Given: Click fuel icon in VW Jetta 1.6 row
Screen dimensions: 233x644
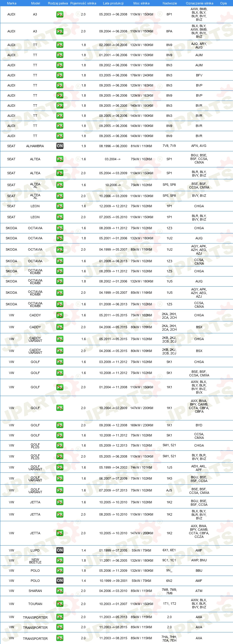Looking at the screenshot, I should pyautogui.click(x=60, y=502).
